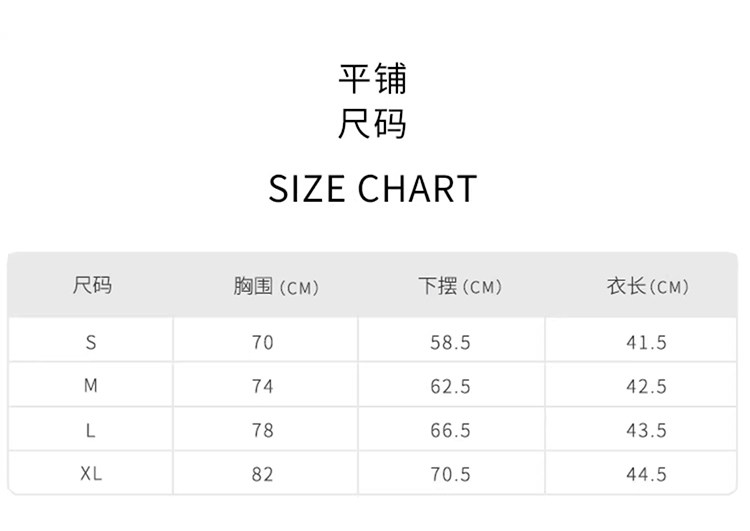The height and width of the screenshot is (531, 750).
Task: Click the hem value 58.5 cell
Action: pyautogui.click(x=450, y=343)
